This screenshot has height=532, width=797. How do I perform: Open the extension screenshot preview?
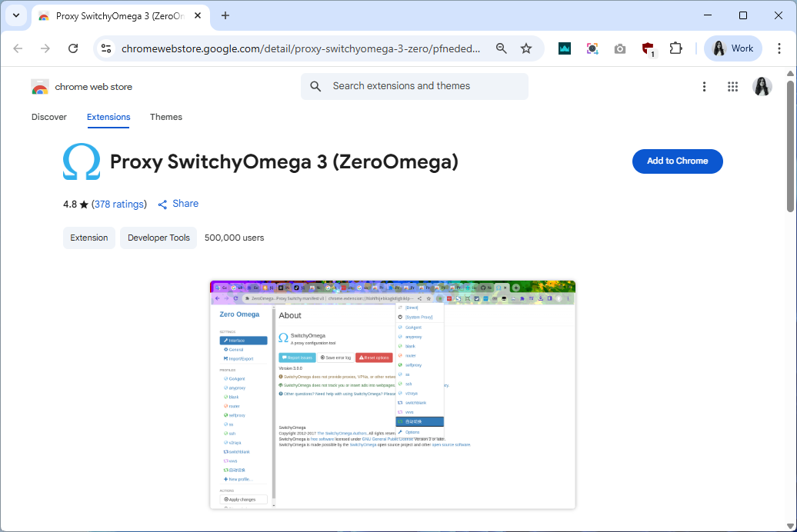pyautogui.click(x=392, y=394)
